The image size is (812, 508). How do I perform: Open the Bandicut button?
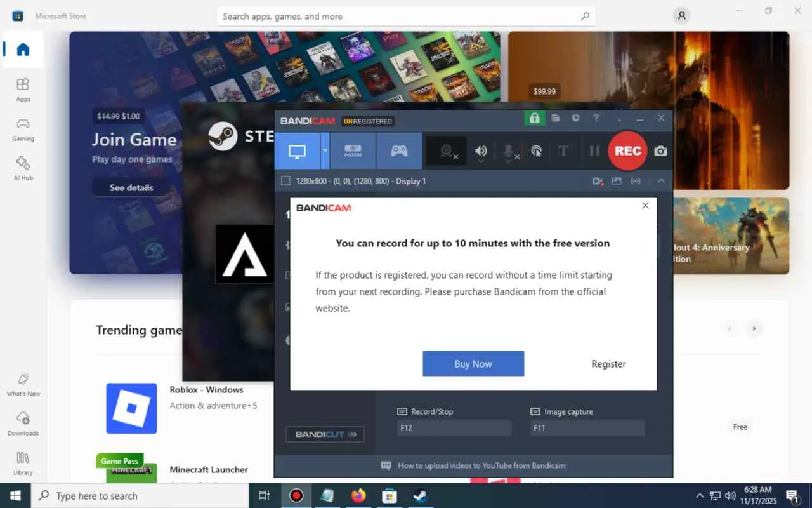tap(325, 434)
